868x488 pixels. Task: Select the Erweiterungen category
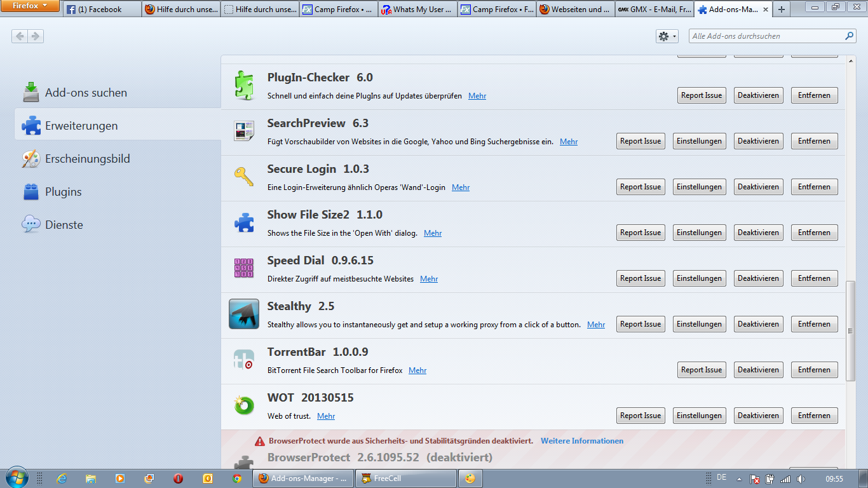tap(118, 126)
